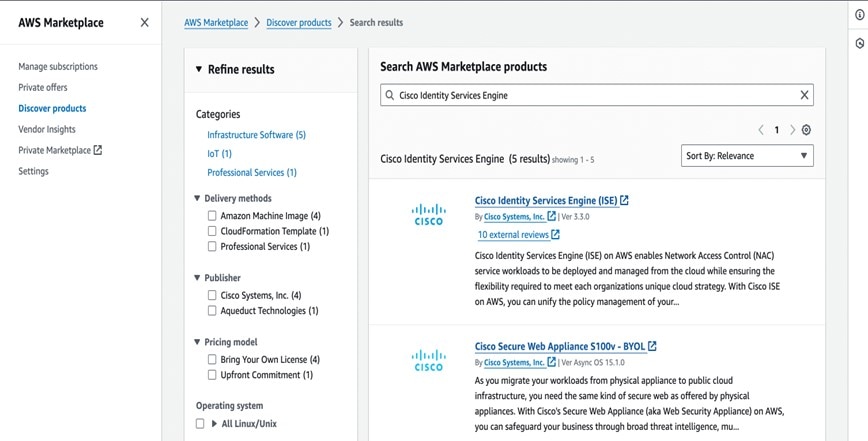
Task: Go to next results page arrow
Action: [792, 130]
